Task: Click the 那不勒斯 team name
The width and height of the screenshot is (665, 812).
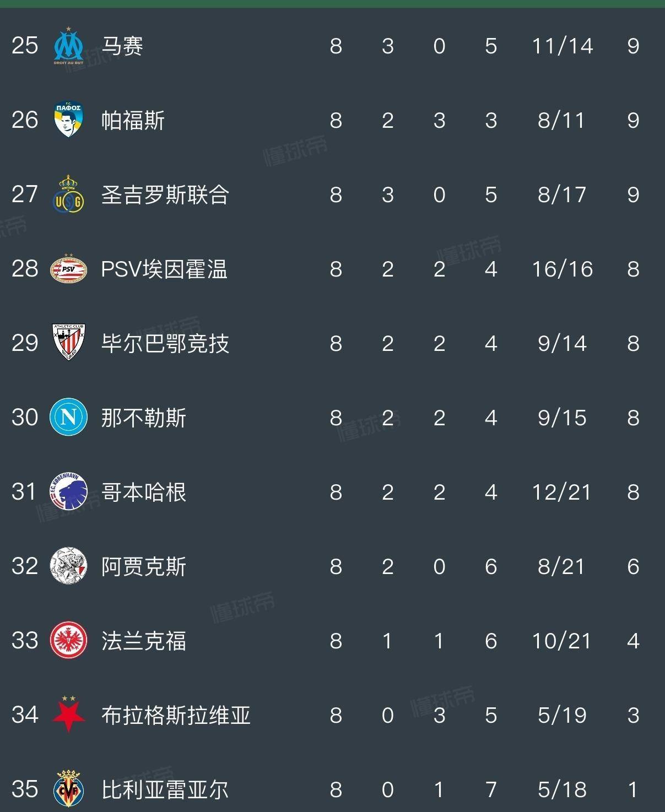Action: pyautogui.click(x=144, y=418)
